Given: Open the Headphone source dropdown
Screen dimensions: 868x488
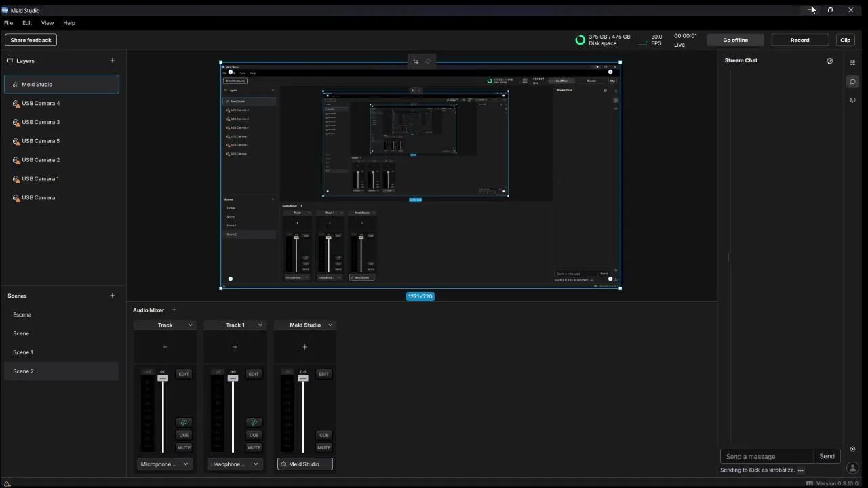Looking at the screenshot, I should 235,464.
